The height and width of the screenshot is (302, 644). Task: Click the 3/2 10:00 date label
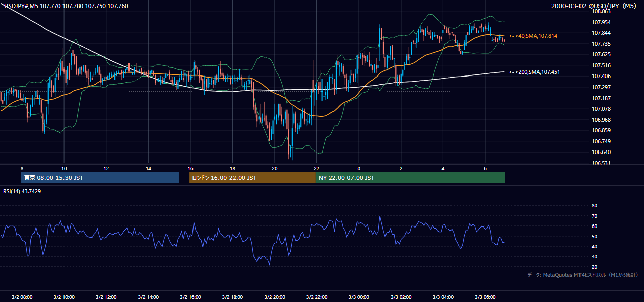click(x=63, y=297)
